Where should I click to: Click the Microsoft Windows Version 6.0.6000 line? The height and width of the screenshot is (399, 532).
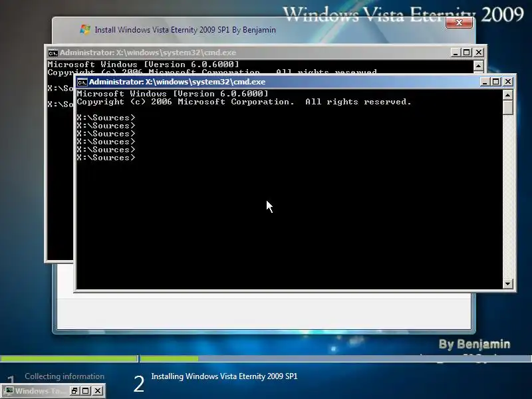[173, 94]
